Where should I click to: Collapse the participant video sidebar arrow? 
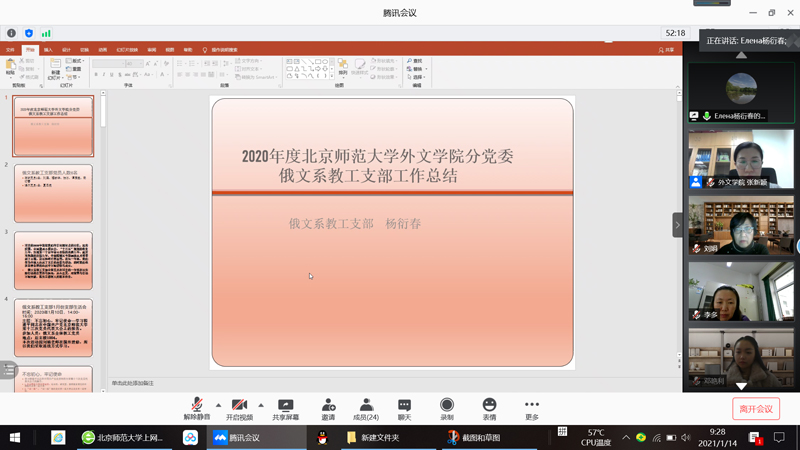tap(677, 225)
